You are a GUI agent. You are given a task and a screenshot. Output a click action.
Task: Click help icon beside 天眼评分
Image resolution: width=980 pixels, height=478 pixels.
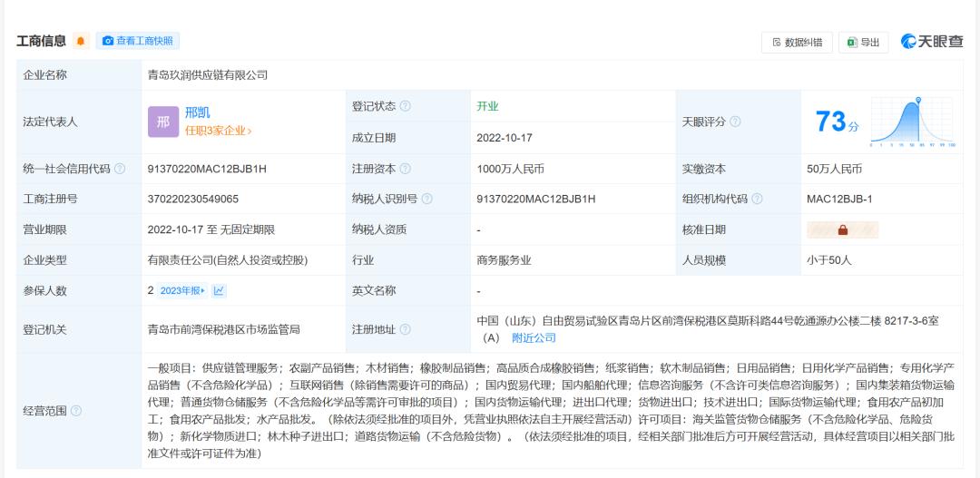coord(735,122)
